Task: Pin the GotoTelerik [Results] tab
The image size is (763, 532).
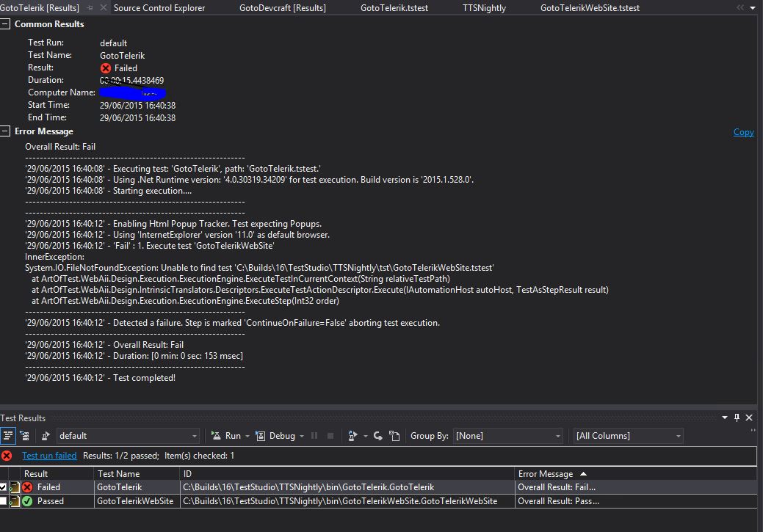Action: coord(90,8)
